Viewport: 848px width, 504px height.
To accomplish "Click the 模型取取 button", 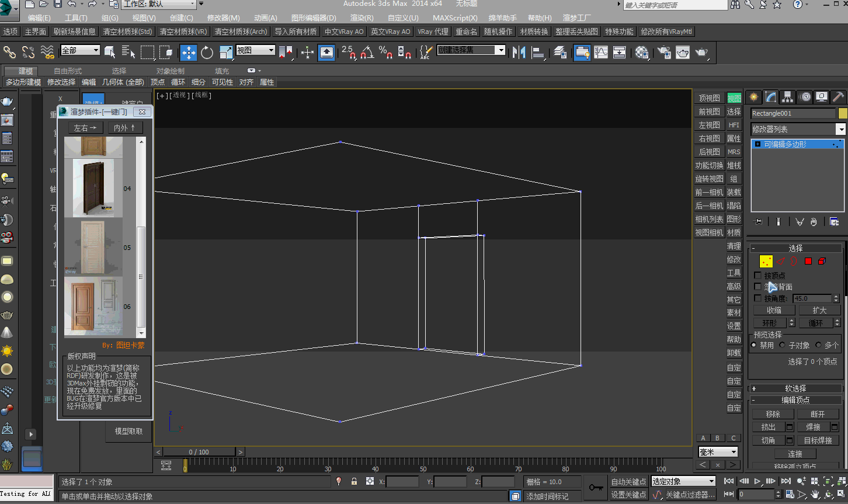I will coord(128,431).
